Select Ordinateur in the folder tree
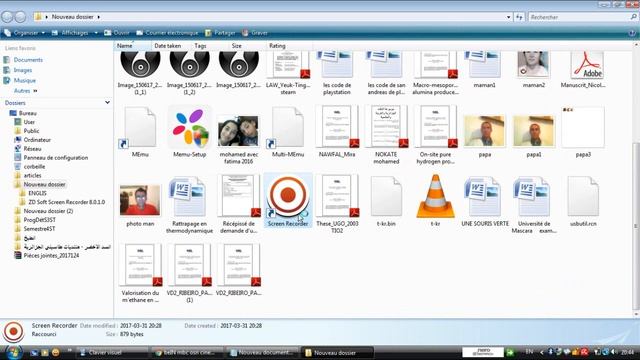 tap(37, 140)
